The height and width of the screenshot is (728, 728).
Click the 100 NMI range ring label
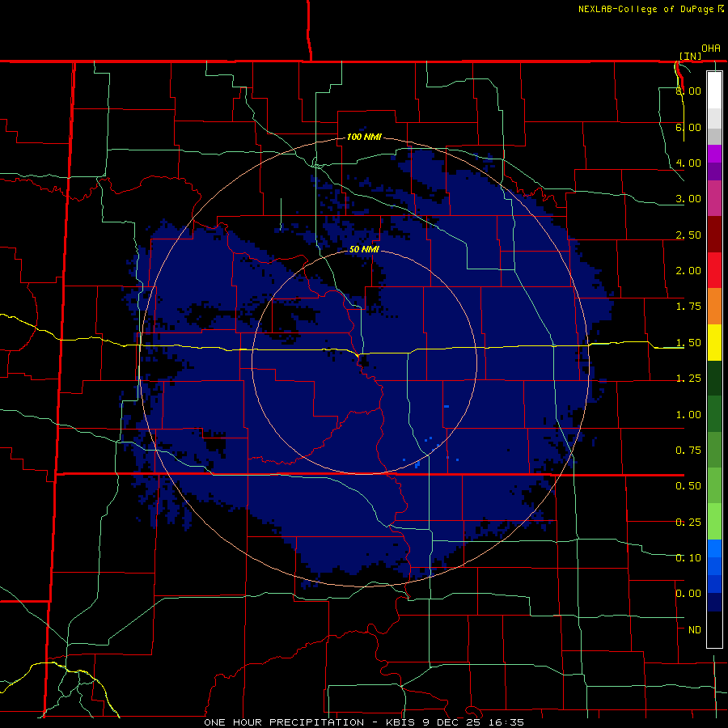(365, 137)
